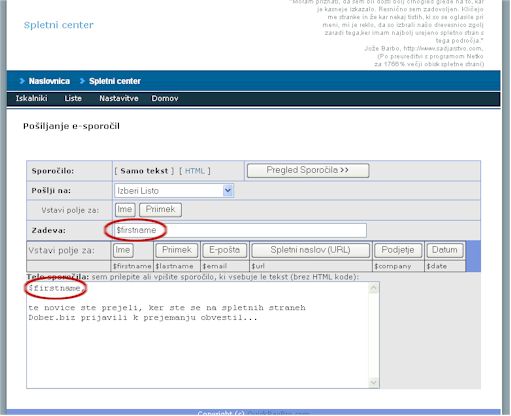Click the arrow icon before Spletni center
This screenshot has width=511, height=416.
point(82,81)
